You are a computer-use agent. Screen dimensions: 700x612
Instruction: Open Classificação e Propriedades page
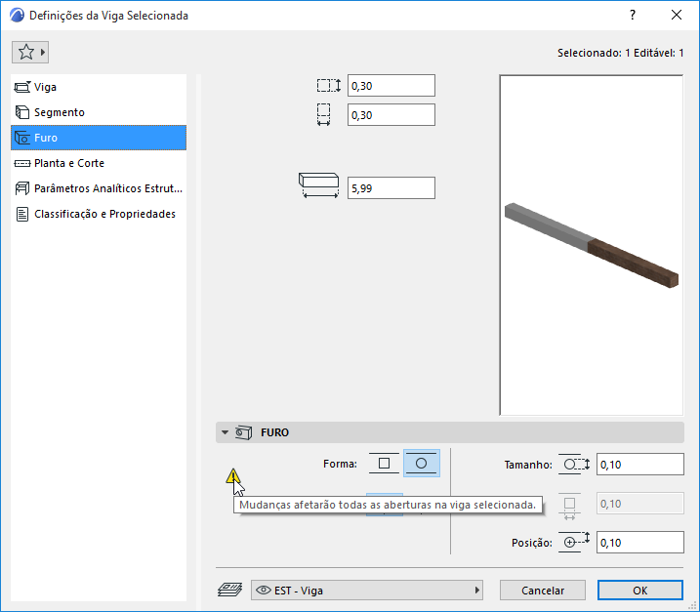click(x=99, y=214)
